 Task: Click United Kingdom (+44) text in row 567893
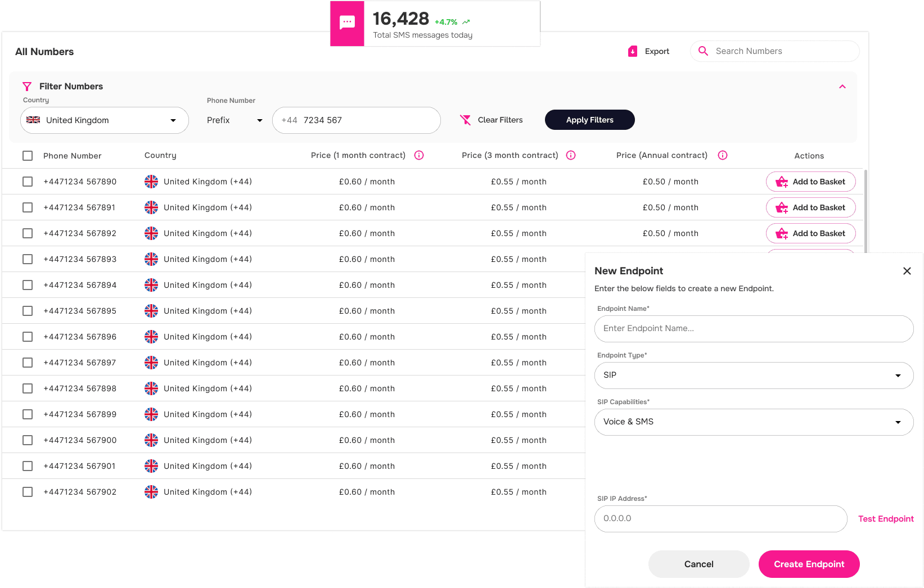(x=208, y=259)
